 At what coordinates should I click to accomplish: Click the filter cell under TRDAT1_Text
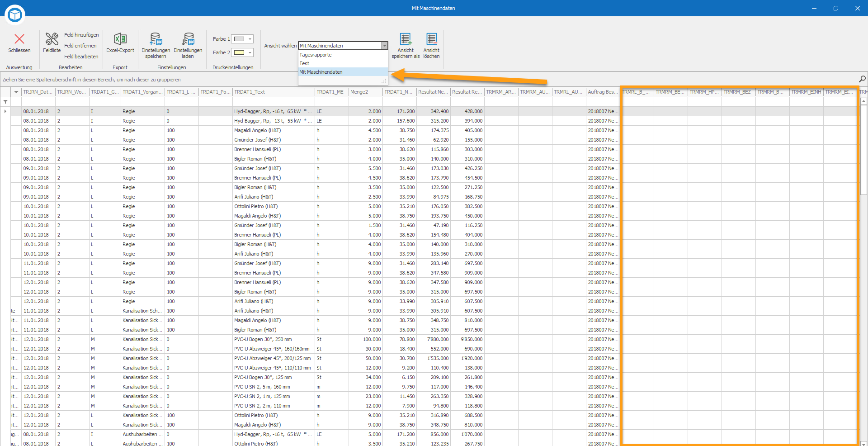coord(274,102)
